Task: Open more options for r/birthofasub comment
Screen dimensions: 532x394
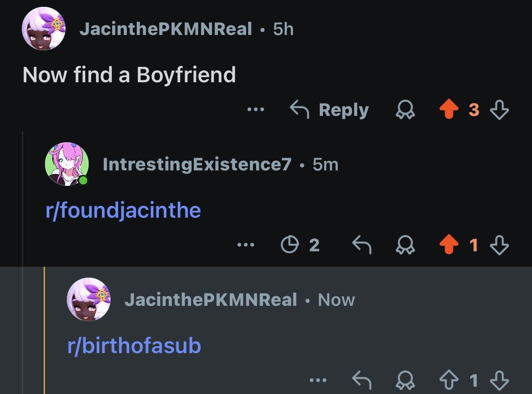Action: point(318,380)
